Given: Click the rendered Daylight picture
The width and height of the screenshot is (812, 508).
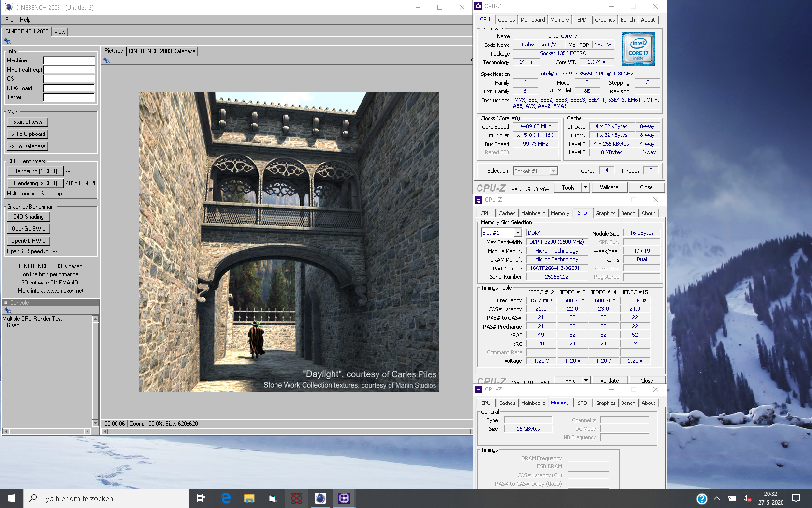Looking at the screenshot, I should 289,242.
